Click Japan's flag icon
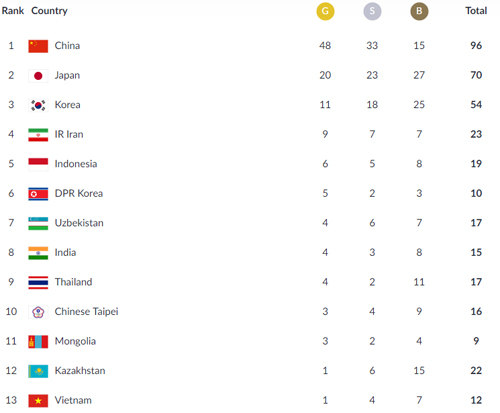The width and height of the screenshot is (500, 413). click(38, 76)
